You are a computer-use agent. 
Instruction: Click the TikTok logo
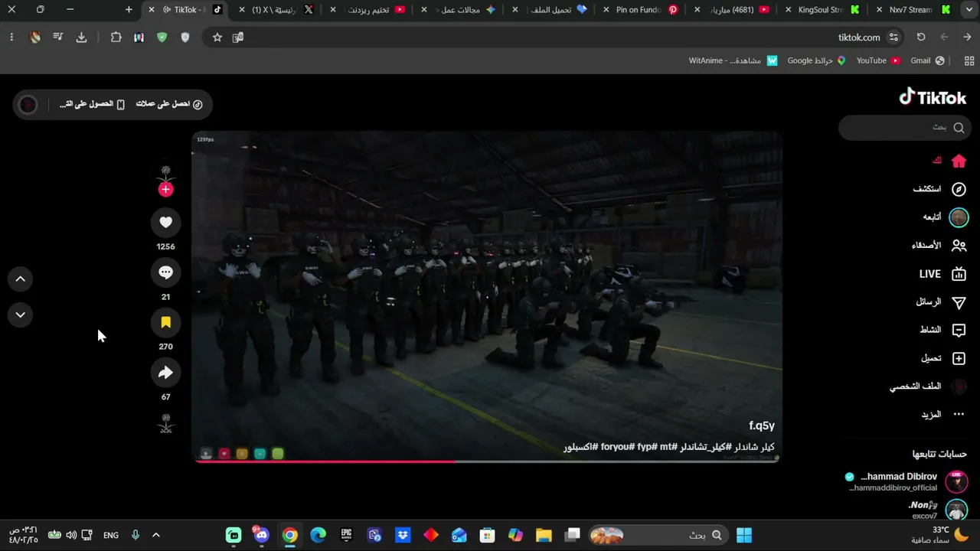click(x=933, y=97)
